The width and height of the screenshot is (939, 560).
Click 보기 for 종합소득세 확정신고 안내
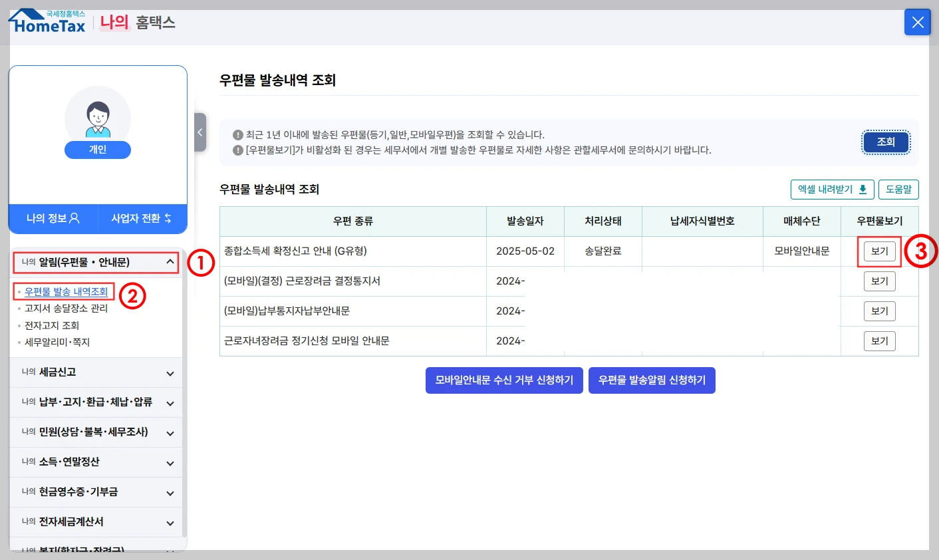(878, 251)
